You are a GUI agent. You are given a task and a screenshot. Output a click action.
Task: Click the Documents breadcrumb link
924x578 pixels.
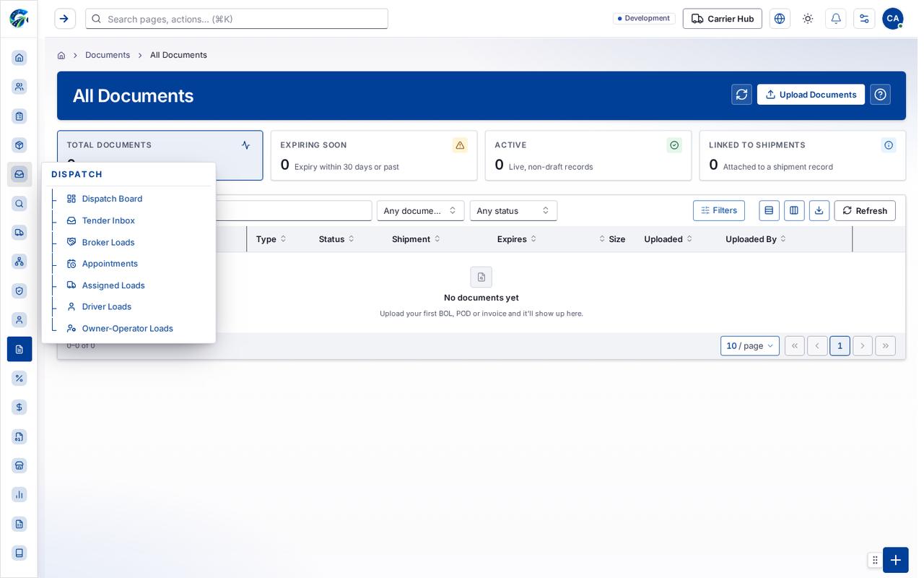pos(108,55)
